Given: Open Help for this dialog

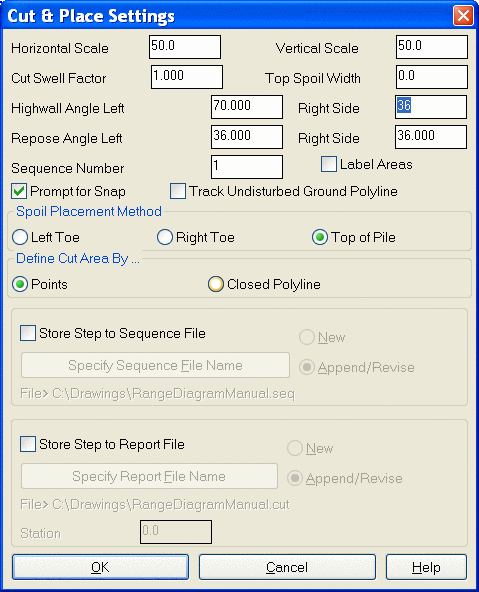Looking at the screenshot, I should [x=427, y=567].
